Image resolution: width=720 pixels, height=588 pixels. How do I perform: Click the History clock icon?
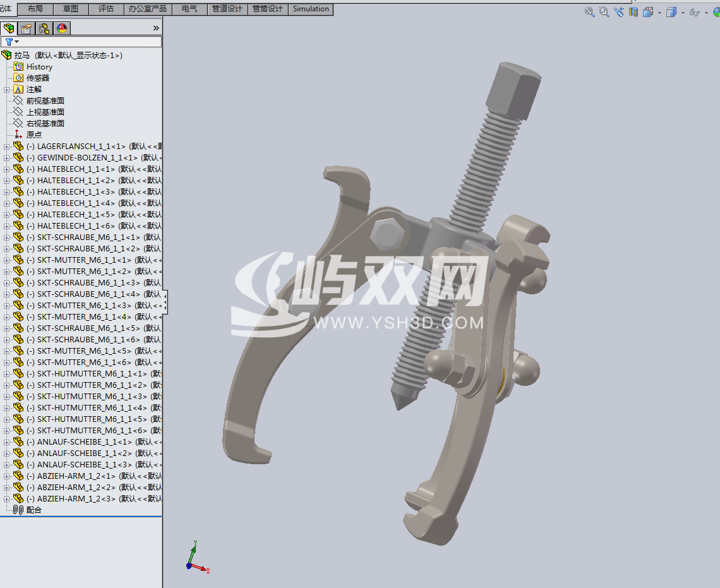click(x=18, y=66)
